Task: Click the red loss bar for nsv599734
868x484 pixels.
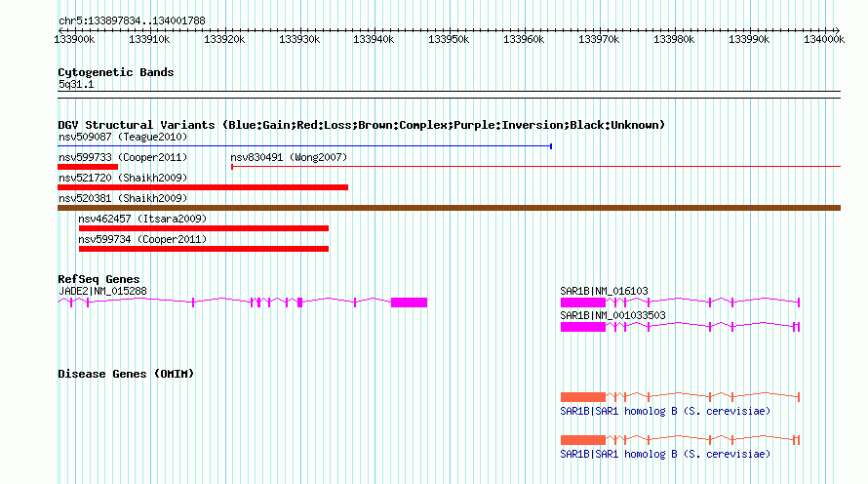Action: 204,249
